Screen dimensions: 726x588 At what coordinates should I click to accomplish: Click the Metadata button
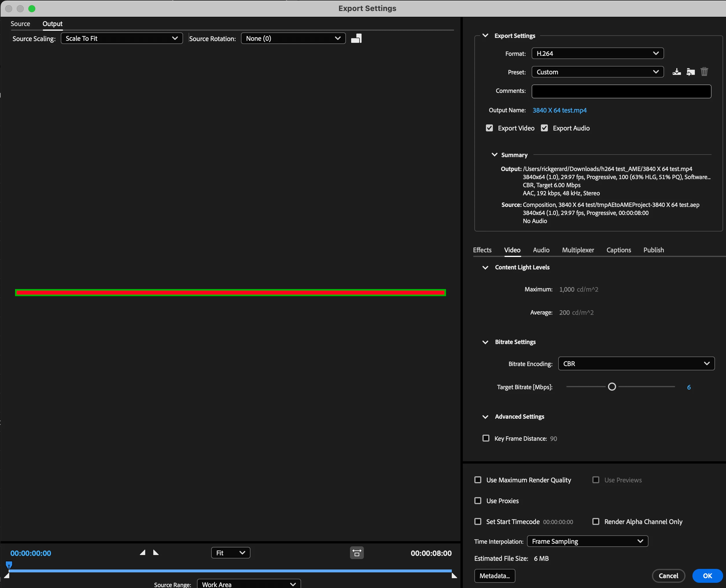[x=494, y=576]
